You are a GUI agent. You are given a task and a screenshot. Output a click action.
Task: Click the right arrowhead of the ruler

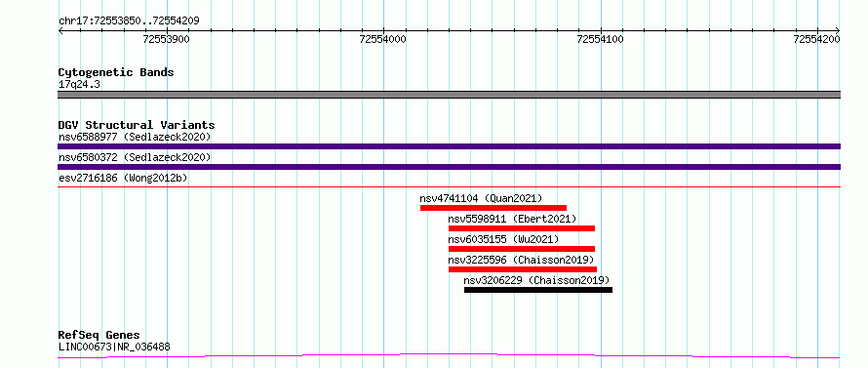coord(838,31)
